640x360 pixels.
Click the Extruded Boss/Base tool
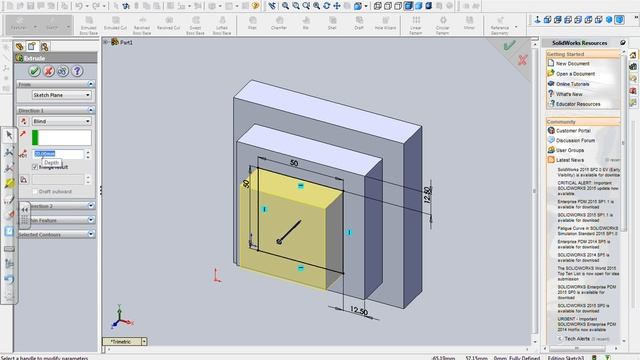89,25
